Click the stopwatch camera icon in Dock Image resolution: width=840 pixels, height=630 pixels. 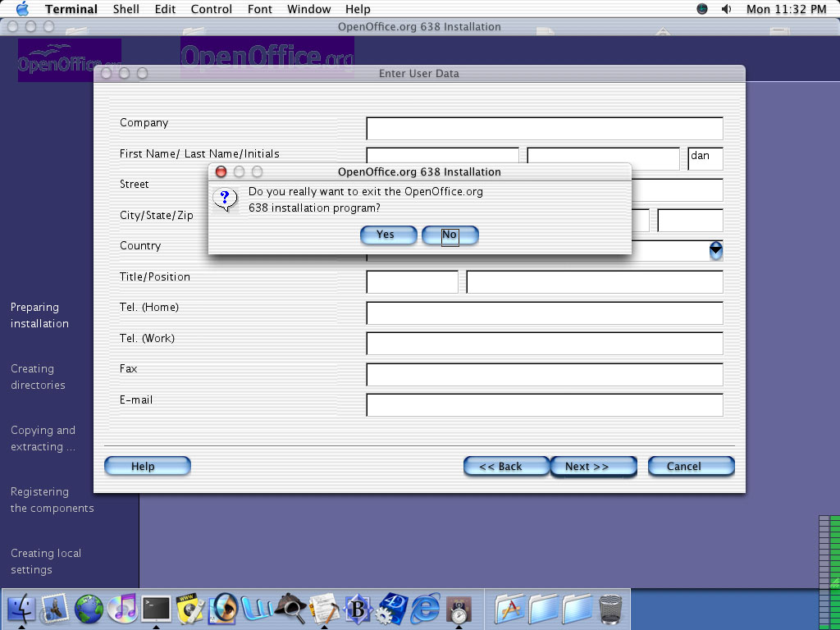(459, 610)
